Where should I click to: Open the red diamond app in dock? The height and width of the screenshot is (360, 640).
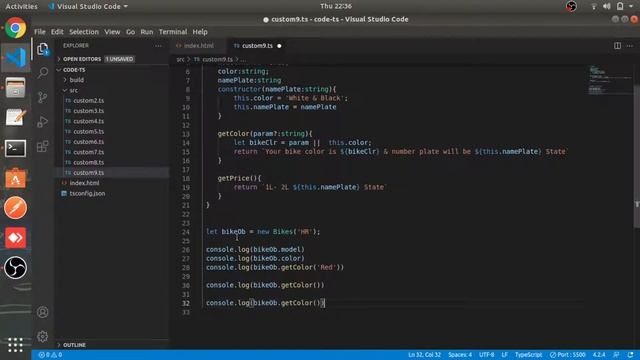(16, 238)
